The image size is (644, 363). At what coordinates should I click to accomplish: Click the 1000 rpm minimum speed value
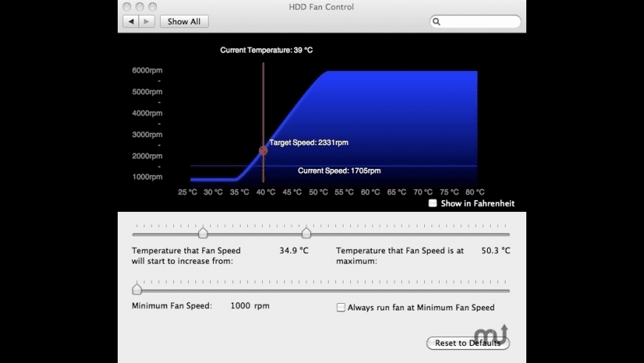(249, 306)
